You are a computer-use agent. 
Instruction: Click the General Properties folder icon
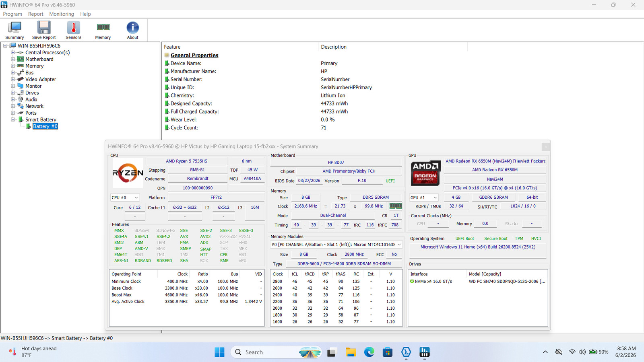pyautogui.click(x=167, y=55)
